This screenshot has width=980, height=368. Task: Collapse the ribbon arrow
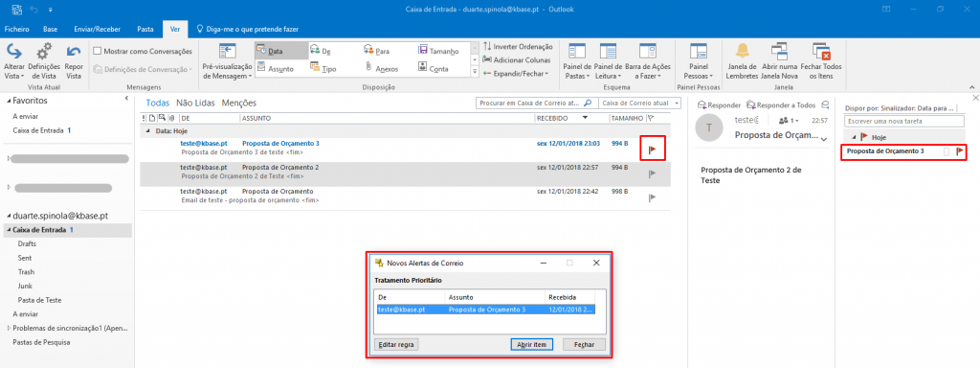[971, 87]
